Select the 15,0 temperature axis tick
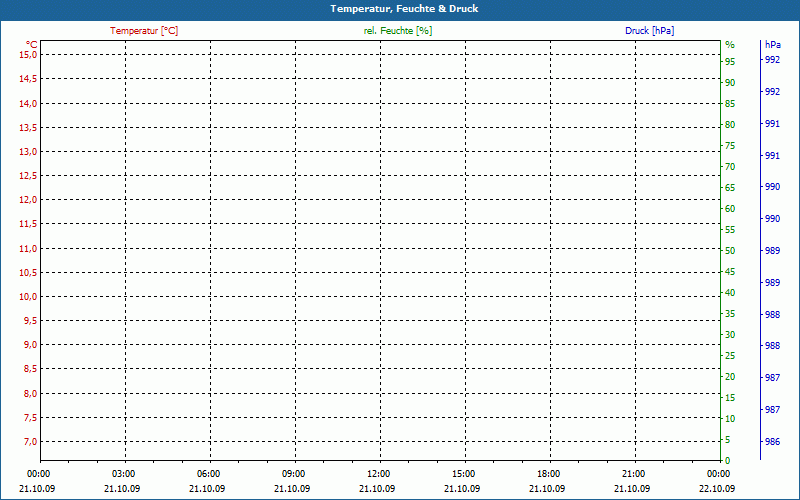This screenshot has width=800, height=500. click(x=28, y=55)
